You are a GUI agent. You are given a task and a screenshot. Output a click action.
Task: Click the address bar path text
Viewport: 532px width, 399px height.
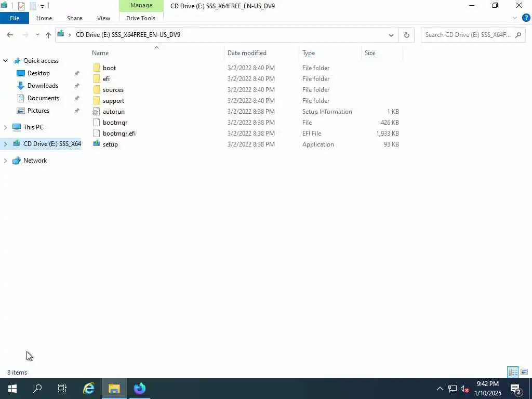click(x=128, y=35)
